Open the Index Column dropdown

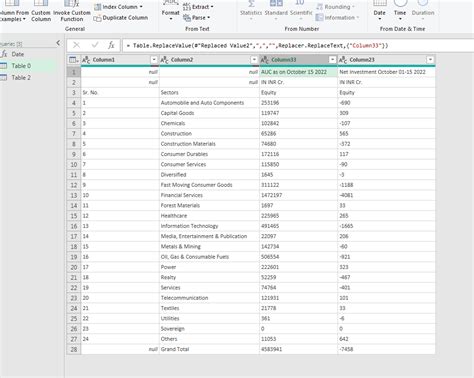pos(118,7)
